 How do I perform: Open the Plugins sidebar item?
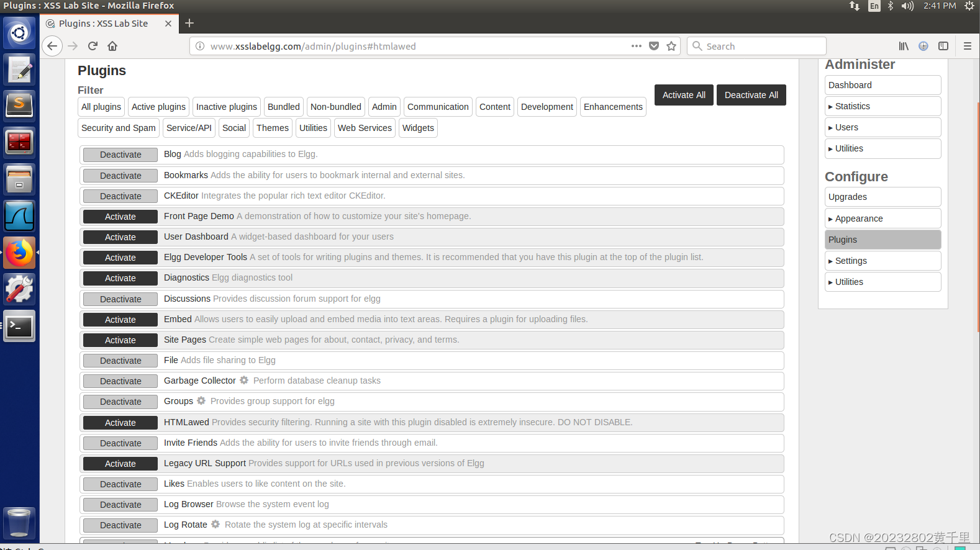pyautogui.click(x=882, y=240)
